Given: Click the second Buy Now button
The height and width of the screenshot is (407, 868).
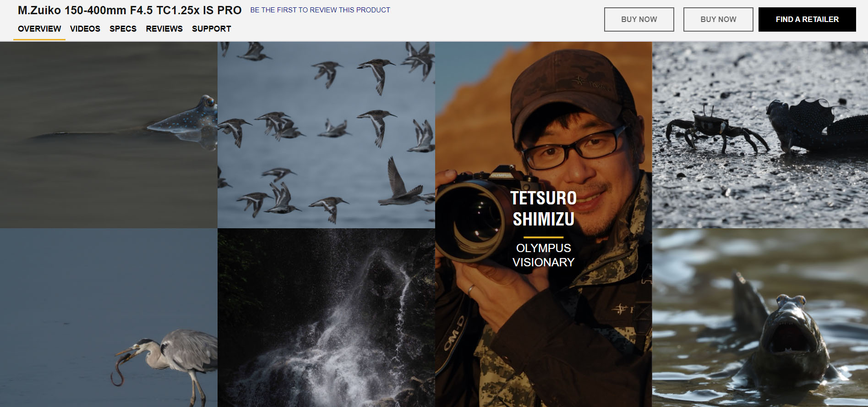Looking at the screenshot, I should click(x=718, y=19).
